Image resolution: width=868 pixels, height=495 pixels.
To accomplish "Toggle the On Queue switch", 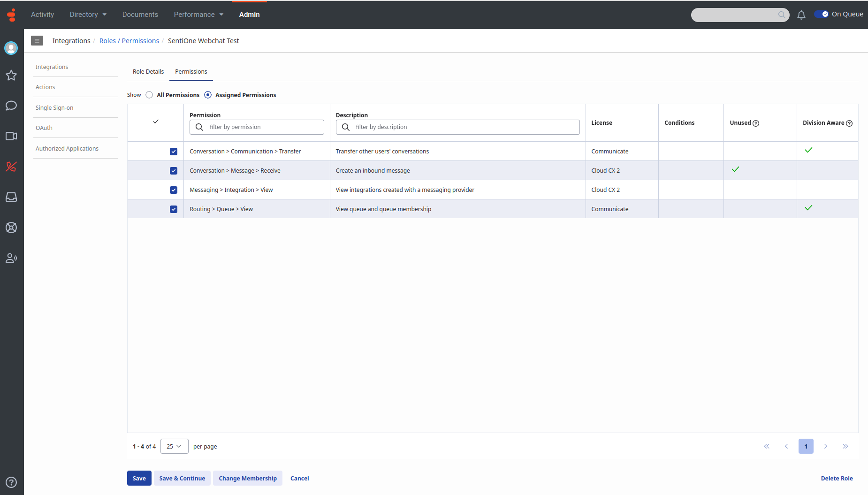I will [822, 14].
